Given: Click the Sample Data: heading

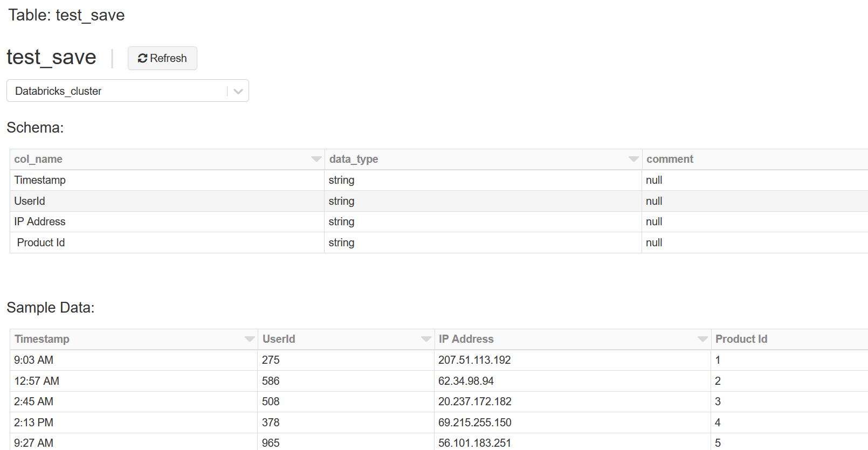Looking at the screenshot, I should coord(51,308).
